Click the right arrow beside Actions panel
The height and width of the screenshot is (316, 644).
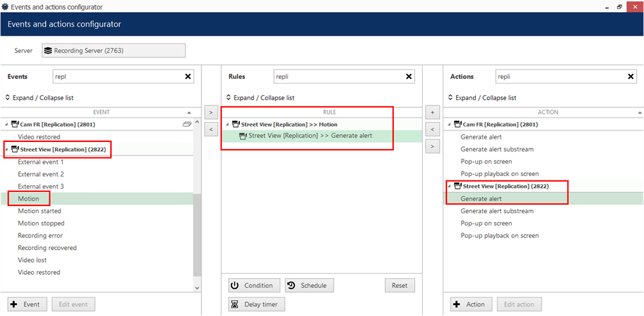pyautogui.click(x=432, y=146)
